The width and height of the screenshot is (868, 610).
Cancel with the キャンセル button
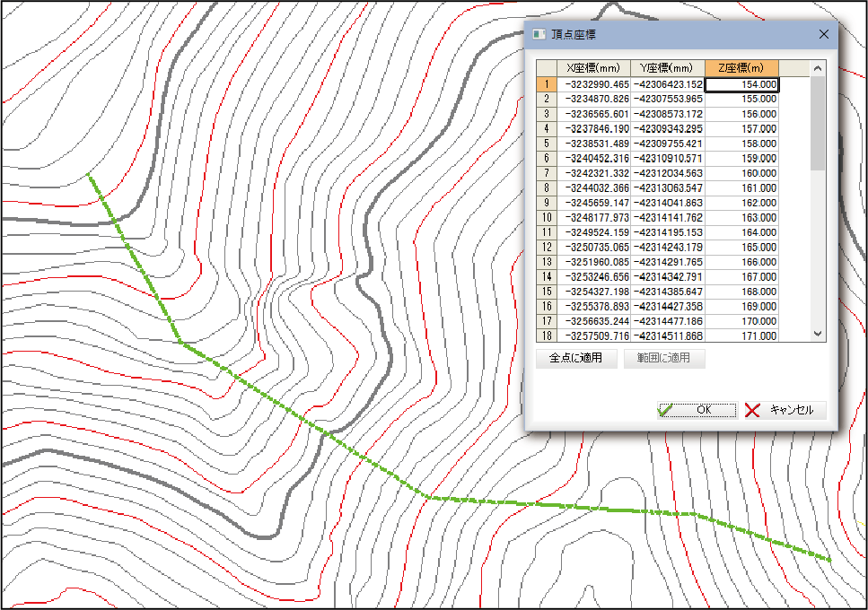point(785,410)
